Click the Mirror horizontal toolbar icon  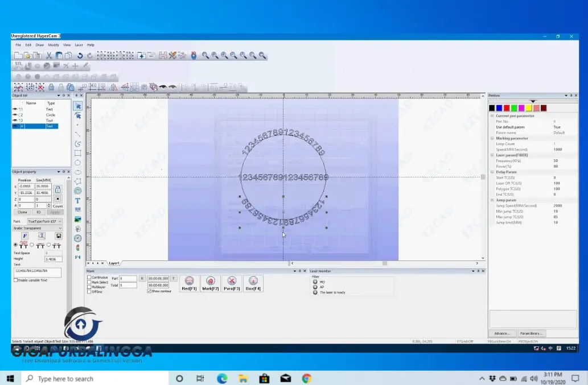(113, 87)
